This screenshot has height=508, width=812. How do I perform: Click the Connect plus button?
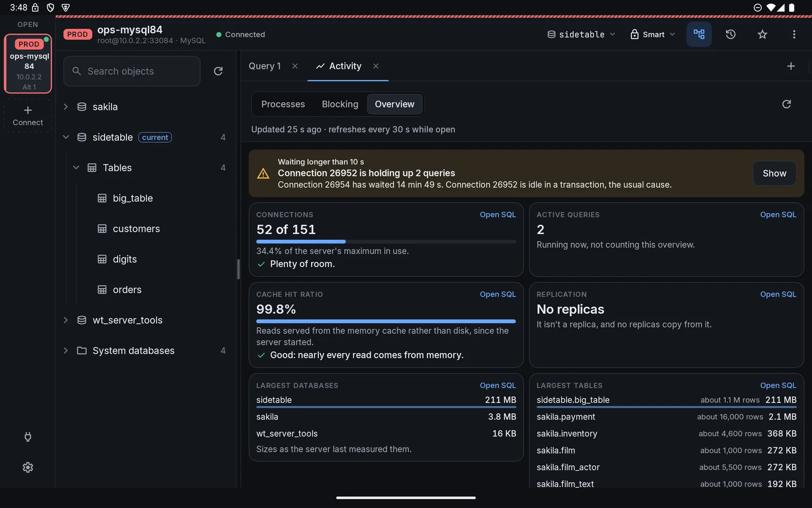tap(28, 116)
